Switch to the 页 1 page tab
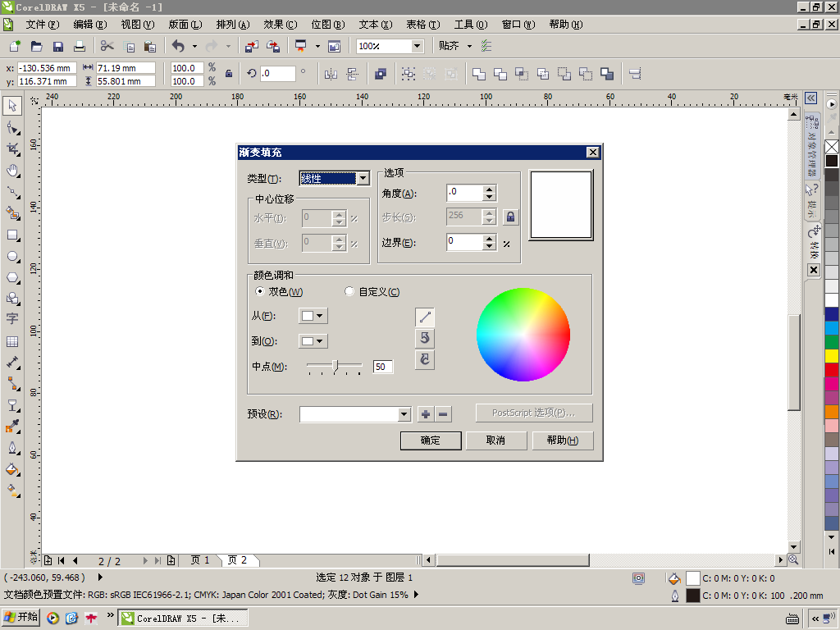Screen dimensions: 840x630 (x=200, y=560)
